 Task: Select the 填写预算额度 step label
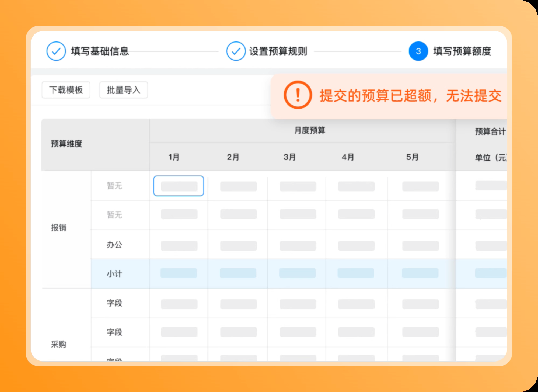click(x=462, y=51)
